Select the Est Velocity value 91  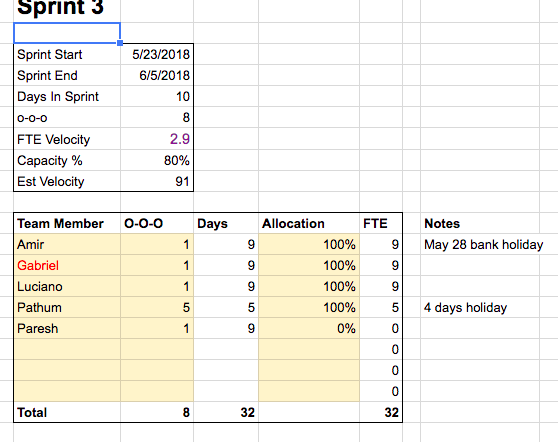click(x=157, y=181)
